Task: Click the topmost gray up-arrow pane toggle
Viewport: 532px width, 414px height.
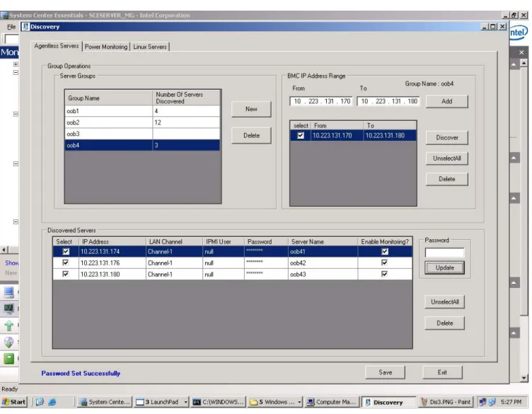Action: tap(514, 64)
